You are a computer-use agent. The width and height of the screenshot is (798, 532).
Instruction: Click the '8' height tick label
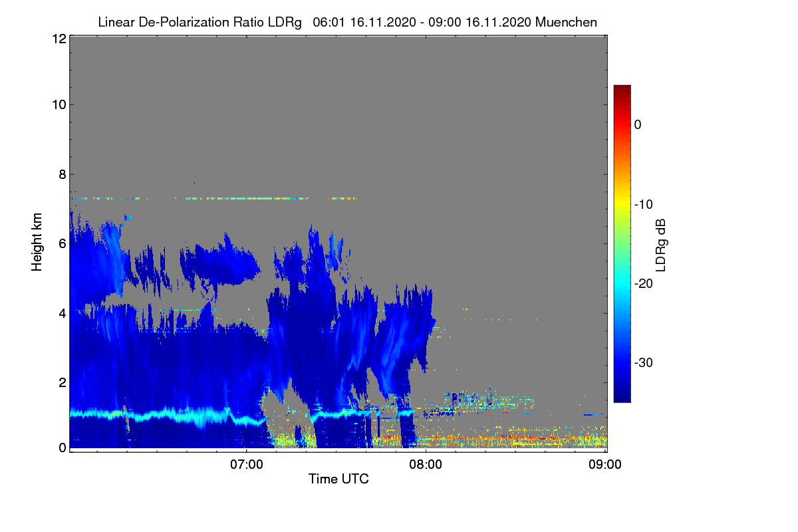tap(61, 174)
